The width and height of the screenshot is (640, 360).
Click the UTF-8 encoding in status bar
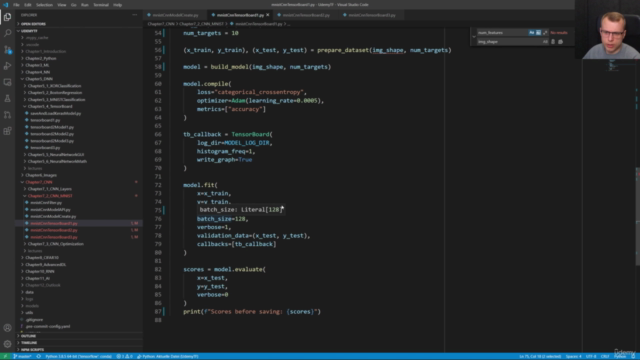point(591,356)
